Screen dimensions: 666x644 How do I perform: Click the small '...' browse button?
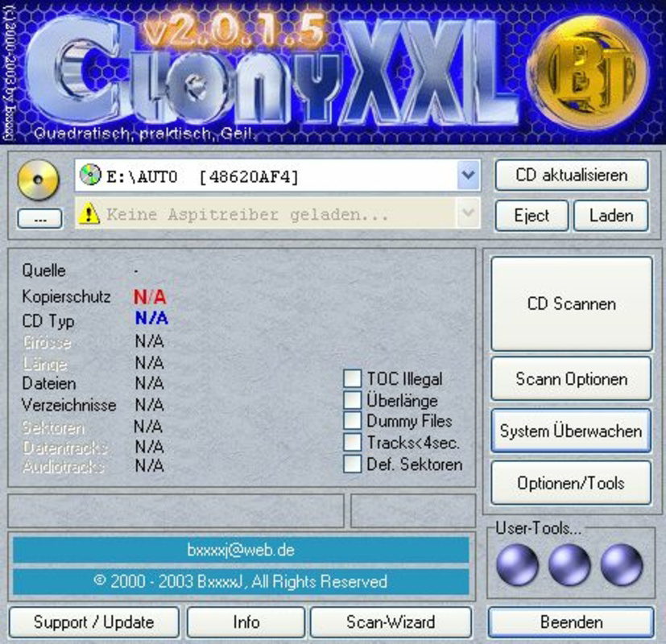click(40, 219)
